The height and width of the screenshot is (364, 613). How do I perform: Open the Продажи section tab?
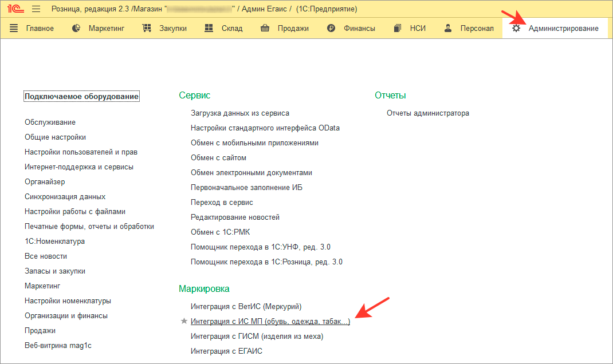[293, 29]
